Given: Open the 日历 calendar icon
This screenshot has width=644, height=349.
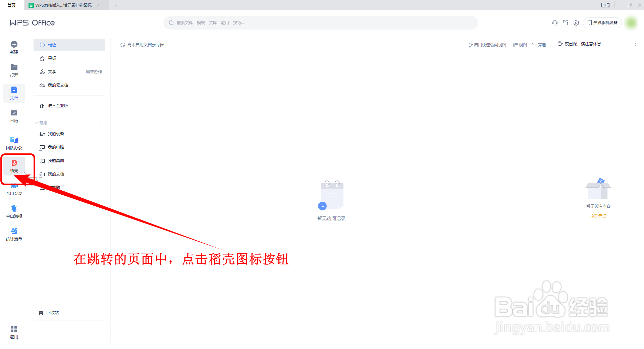Looking at the screenshot, I should [14, 116].
